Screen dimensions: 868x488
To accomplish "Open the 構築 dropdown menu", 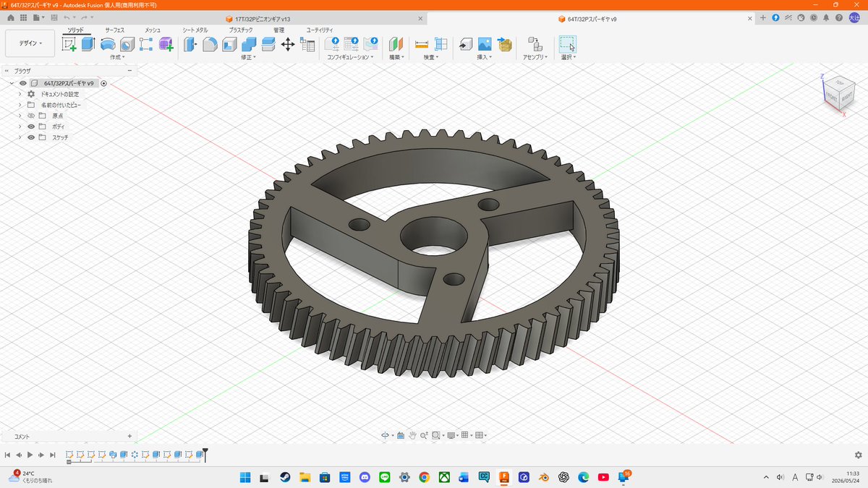I will coord(396,57).
